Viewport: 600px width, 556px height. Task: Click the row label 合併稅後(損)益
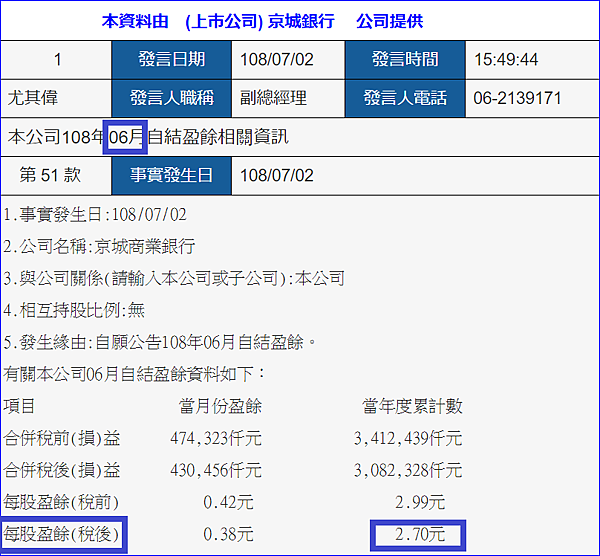62,470
